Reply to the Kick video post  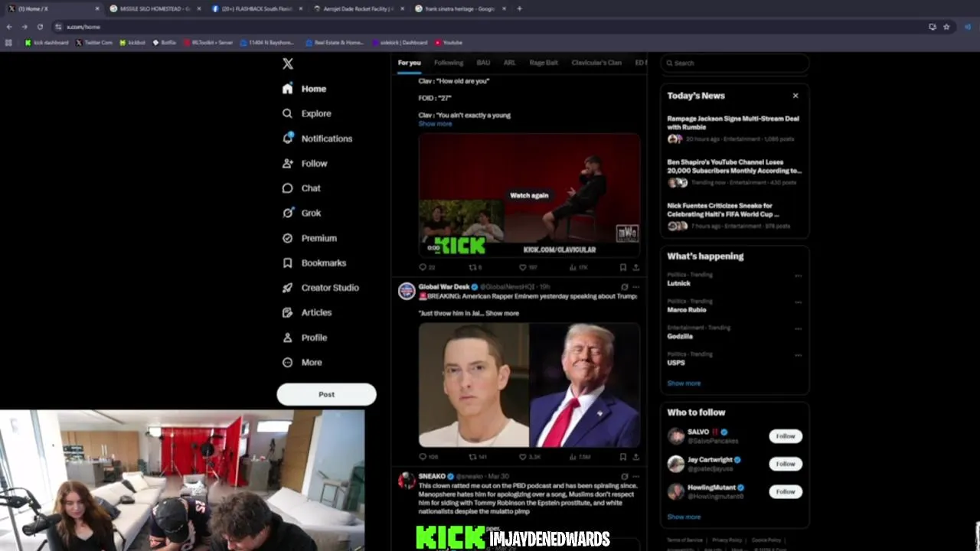[426, 267]
